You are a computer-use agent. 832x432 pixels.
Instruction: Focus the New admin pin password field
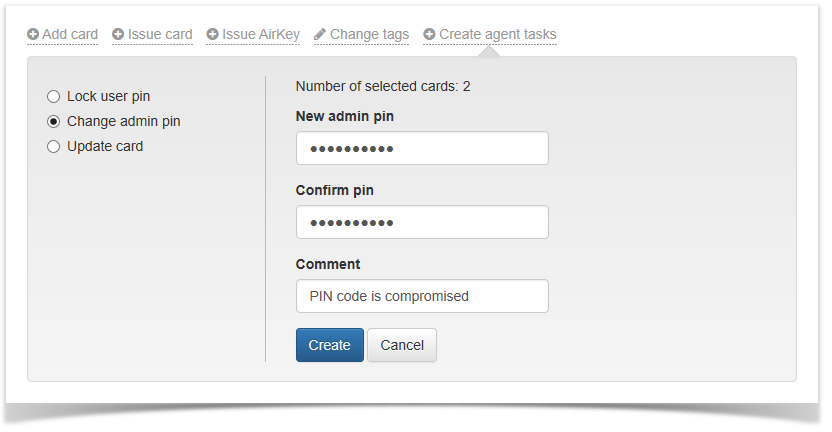point(422,148)
